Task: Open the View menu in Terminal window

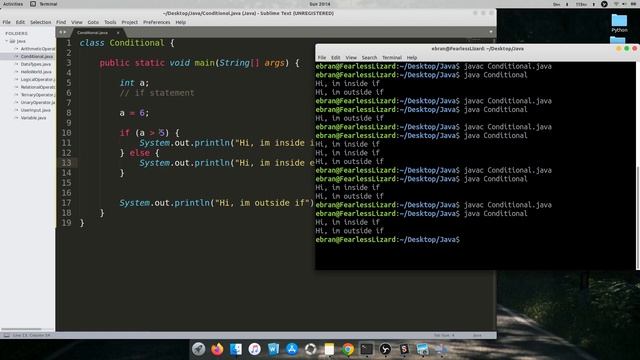Action: [351, 58]
